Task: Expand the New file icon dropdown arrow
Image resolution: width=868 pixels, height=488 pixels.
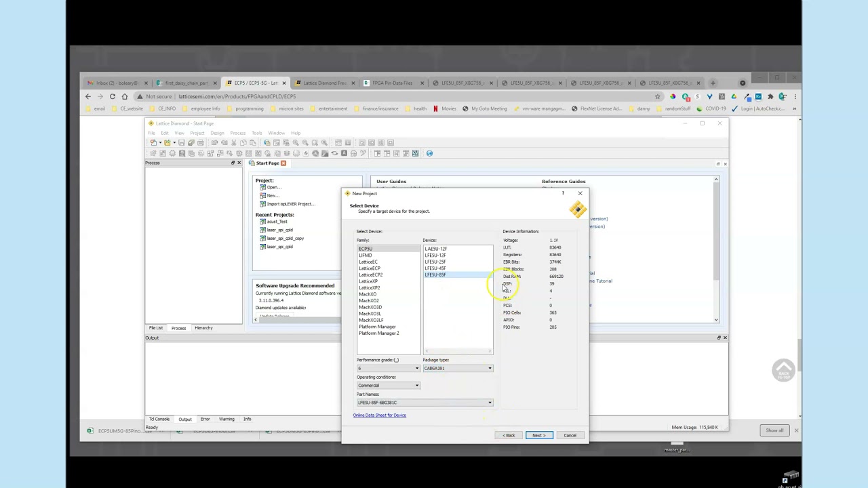Action: pos(160,142)
